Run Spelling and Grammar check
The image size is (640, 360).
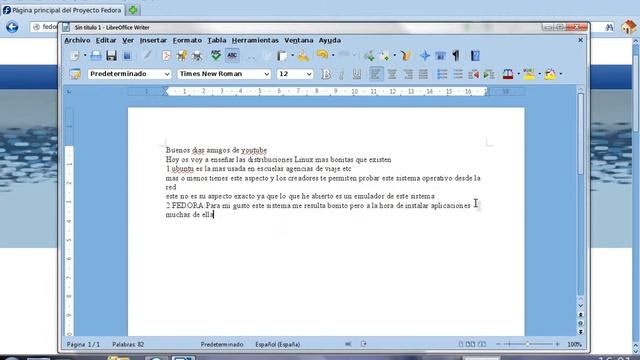pyautogui.click(x=216, y=56)
